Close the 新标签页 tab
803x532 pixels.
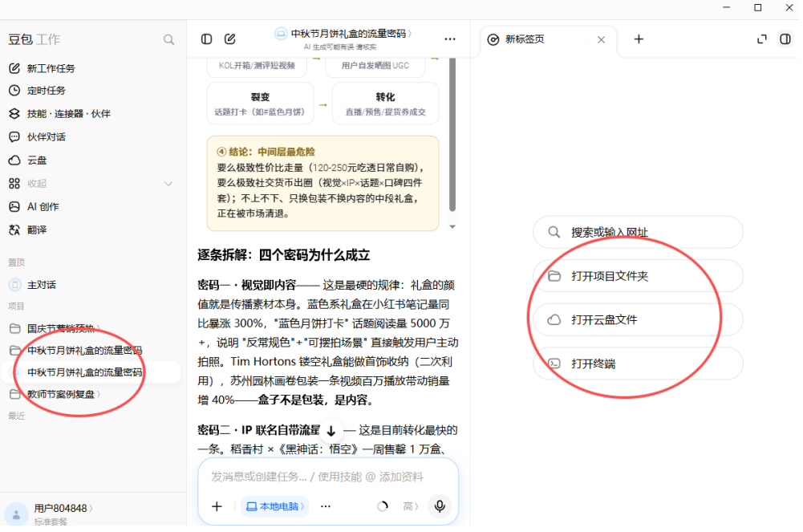[x=601, y=40]
